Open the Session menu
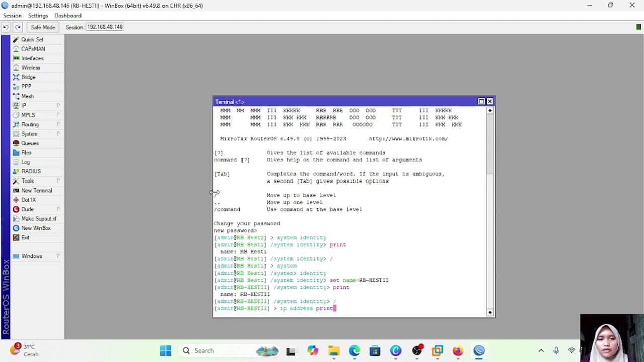The width and height of the screenshot is (644, 362). coord(12,16)
